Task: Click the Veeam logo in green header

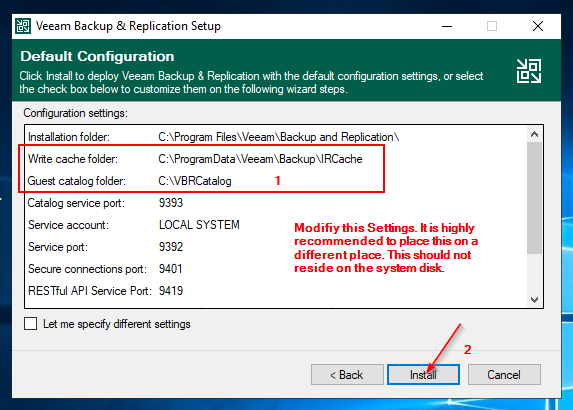Action: [x=528, y=71]
